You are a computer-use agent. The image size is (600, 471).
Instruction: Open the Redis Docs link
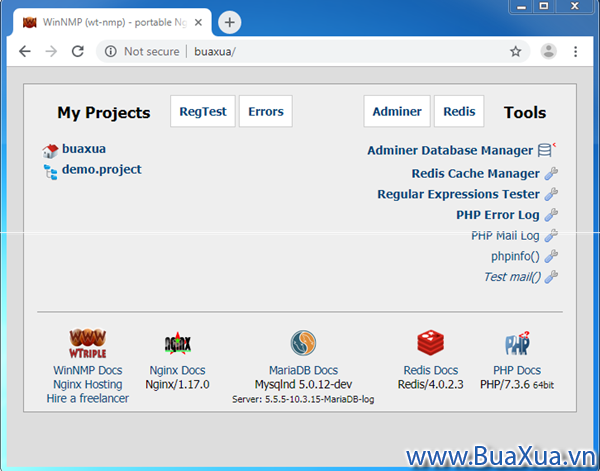click(x=430, y=370)
